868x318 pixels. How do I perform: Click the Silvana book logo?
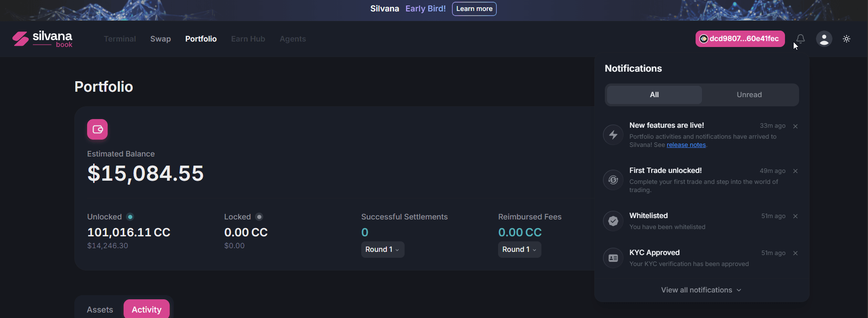tap(42, 39)
